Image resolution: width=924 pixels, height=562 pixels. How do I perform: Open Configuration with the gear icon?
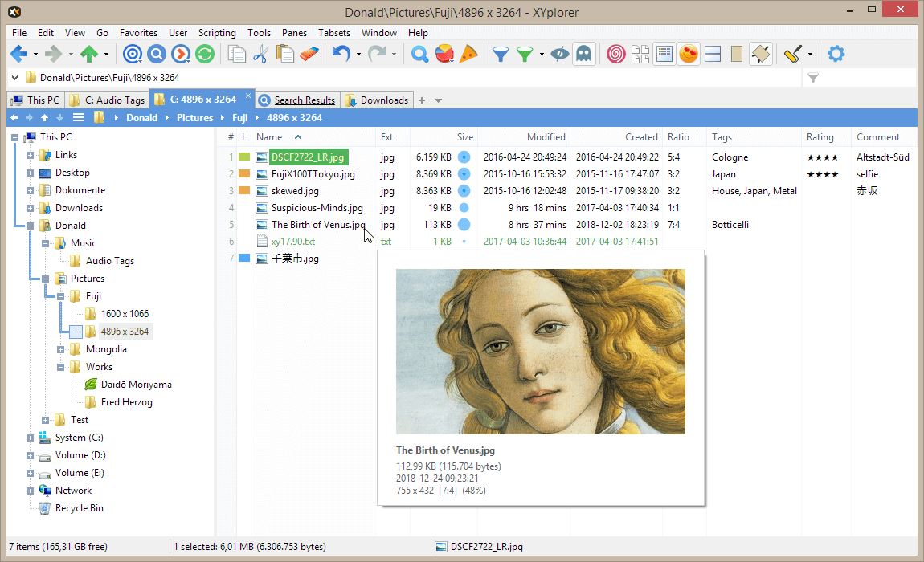836,53
